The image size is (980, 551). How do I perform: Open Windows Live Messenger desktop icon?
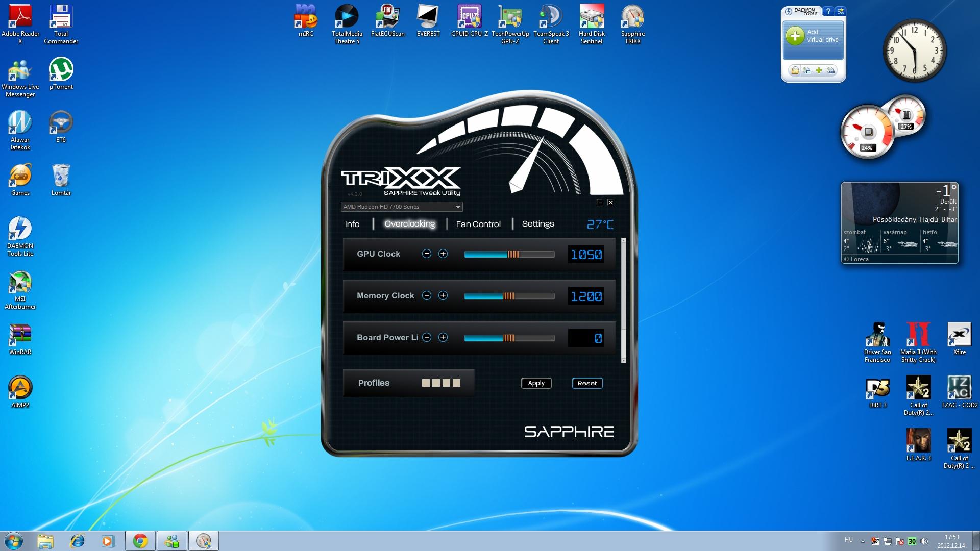(x=20, y=78)
